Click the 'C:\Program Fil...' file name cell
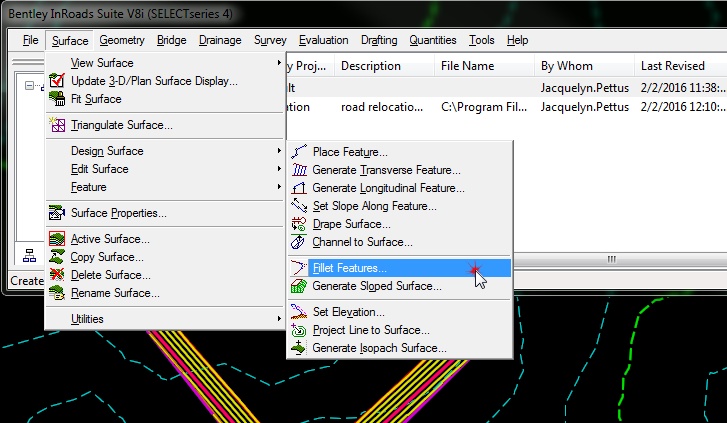This screenshot has height=423, width=727. (484, 107)
